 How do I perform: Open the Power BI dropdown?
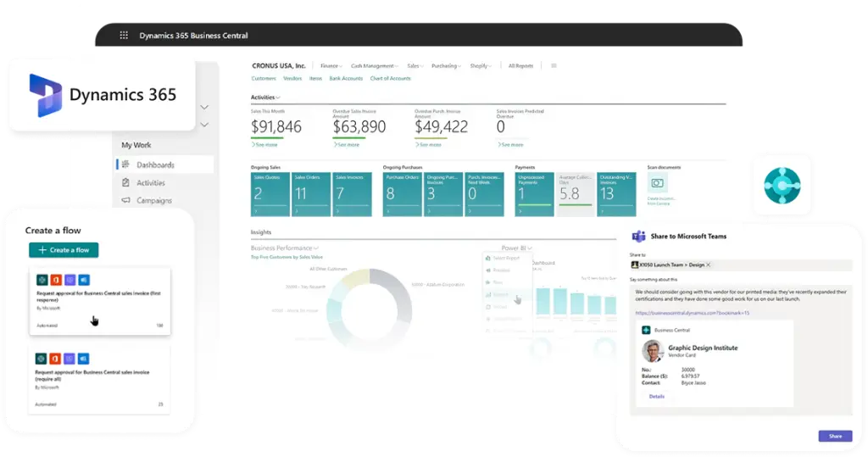point(516,248)
